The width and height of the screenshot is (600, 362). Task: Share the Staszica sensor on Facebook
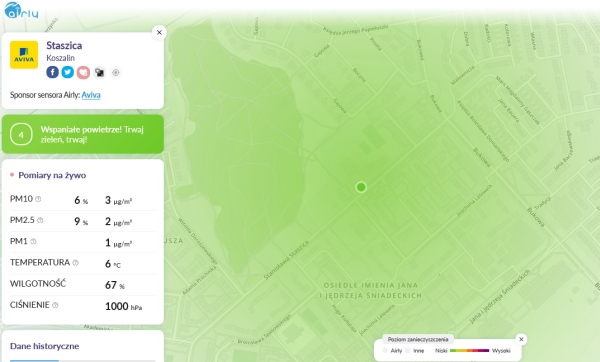pos(52,72)
